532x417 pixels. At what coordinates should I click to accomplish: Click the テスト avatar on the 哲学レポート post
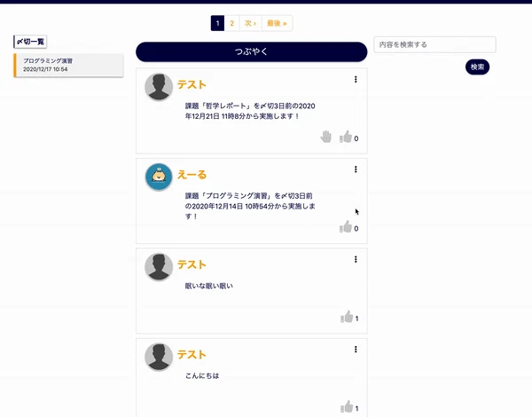159,87
